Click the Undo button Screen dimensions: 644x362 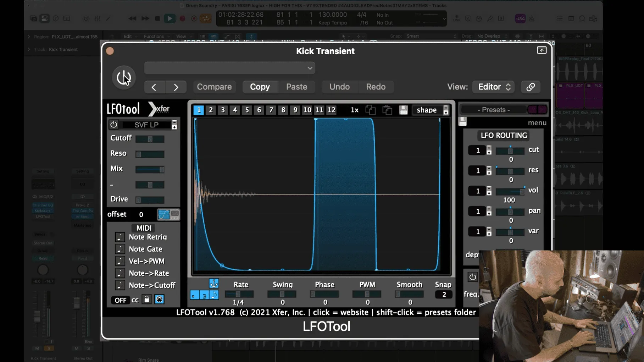coord(339,87)
